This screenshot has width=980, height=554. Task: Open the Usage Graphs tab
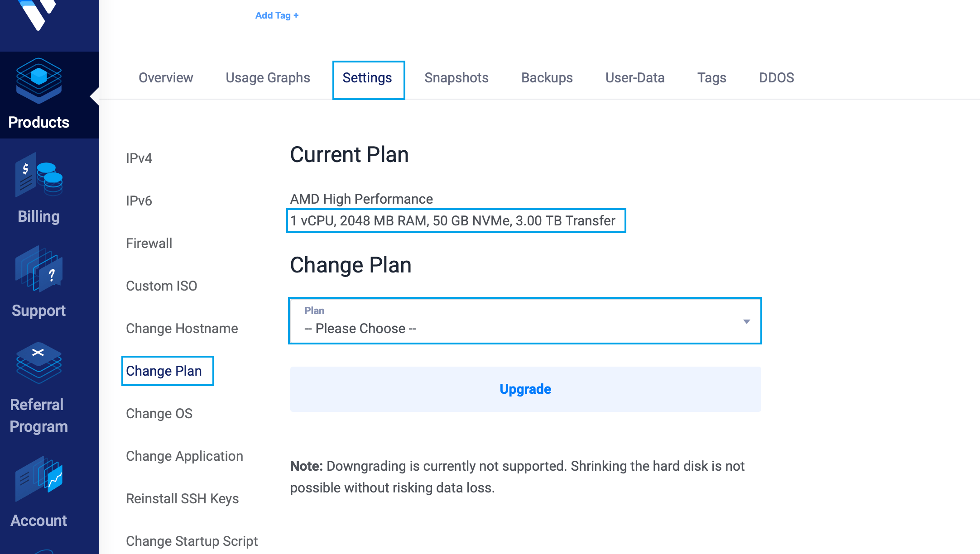coord(268,78)
